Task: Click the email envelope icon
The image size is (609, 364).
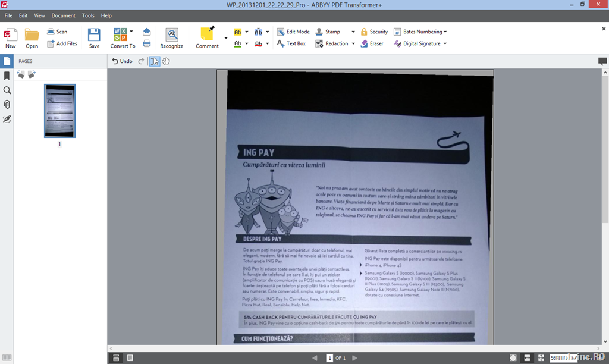Action: 146,32
